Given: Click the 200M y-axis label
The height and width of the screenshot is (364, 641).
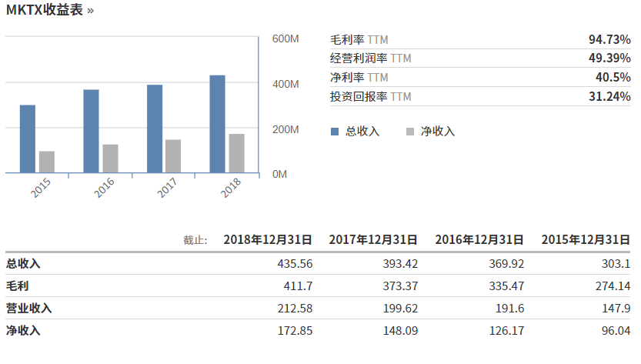Looking at the screenshot, I should coord(285,129).
